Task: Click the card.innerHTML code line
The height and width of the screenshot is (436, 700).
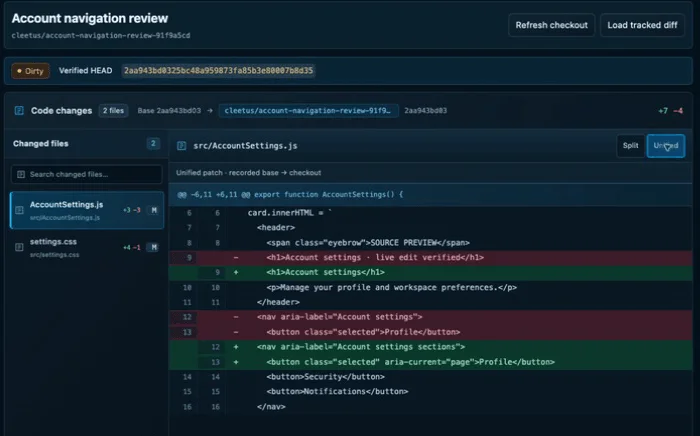Action: pyautogui.click(x=430, y=213)
